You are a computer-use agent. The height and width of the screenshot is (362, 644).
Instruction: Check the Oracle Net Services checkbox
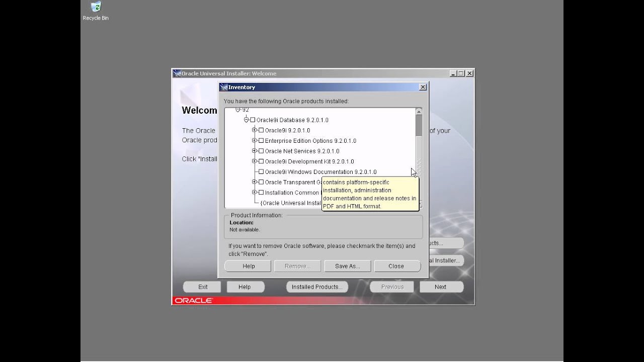(x=261, y=151)
